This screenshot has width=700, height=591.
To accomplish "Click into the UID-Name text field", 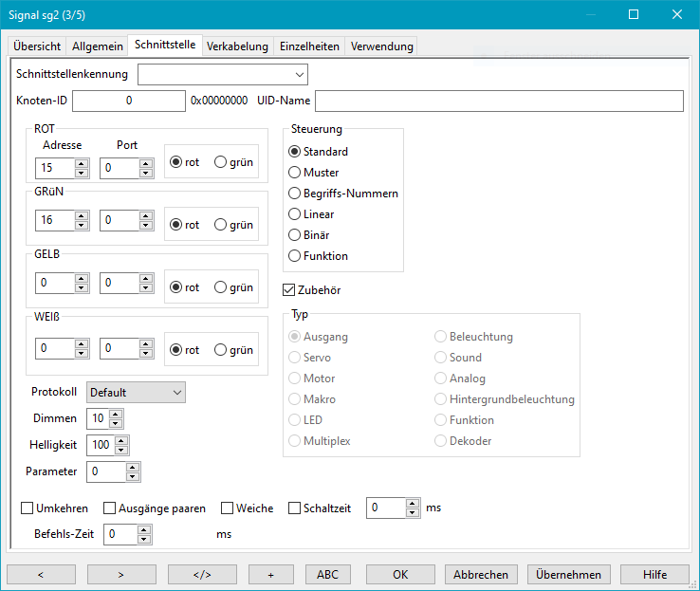I will click(499, 101).
